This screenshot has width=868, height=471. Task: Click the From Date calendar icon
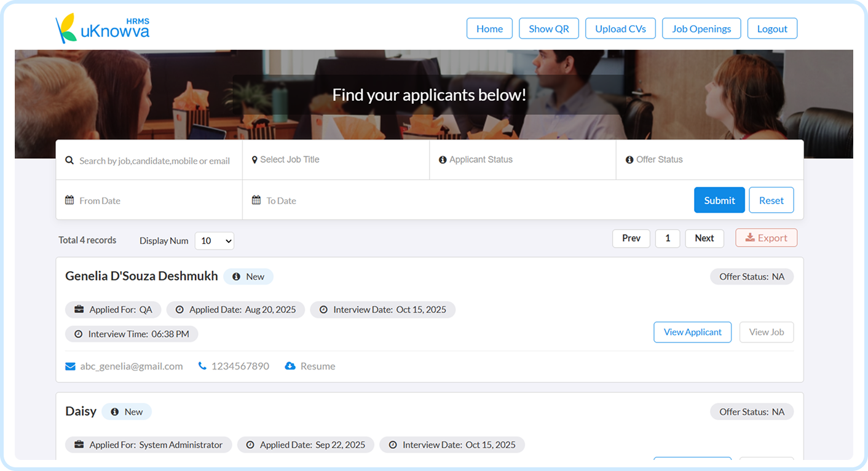coord(69,200)
